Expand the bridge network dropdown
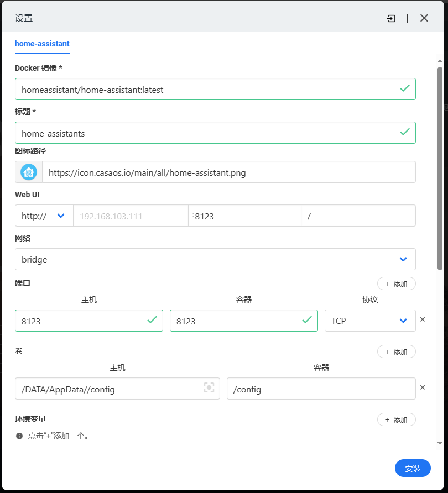This screenshot has width=448, height=493. click(215, 259)
